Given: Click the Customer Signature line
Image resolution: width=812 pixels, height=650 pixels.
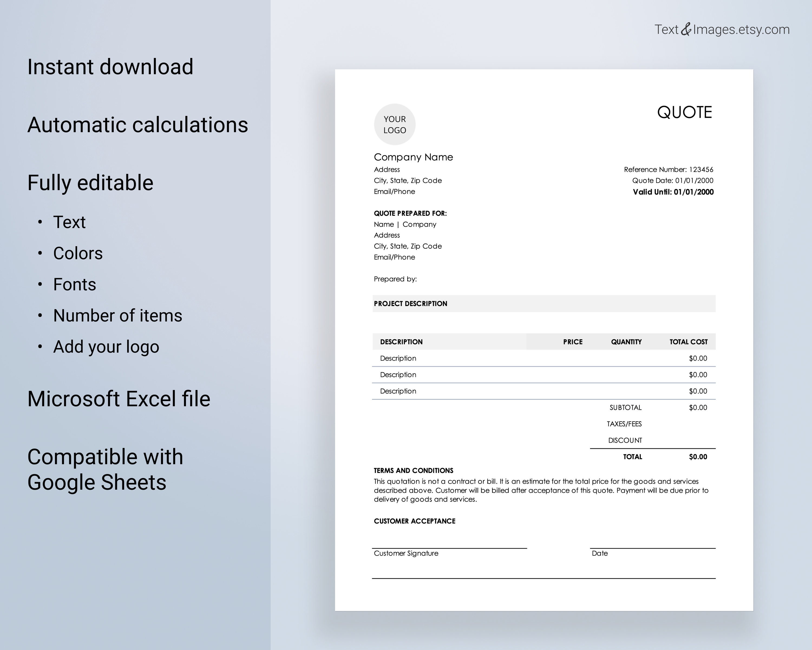Looking at the screenshot, I should tap(406, 553).
